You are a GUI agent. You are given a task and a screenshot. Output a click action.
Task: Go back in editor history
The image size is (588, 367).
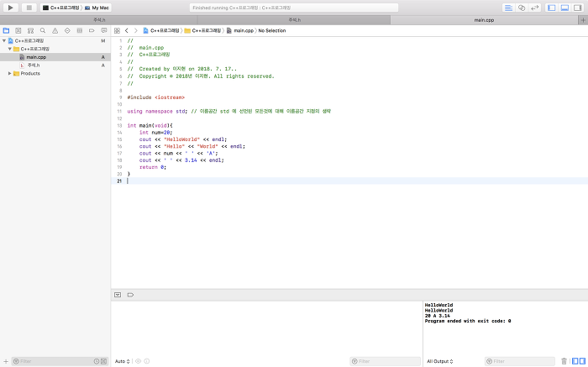point(127,30)
